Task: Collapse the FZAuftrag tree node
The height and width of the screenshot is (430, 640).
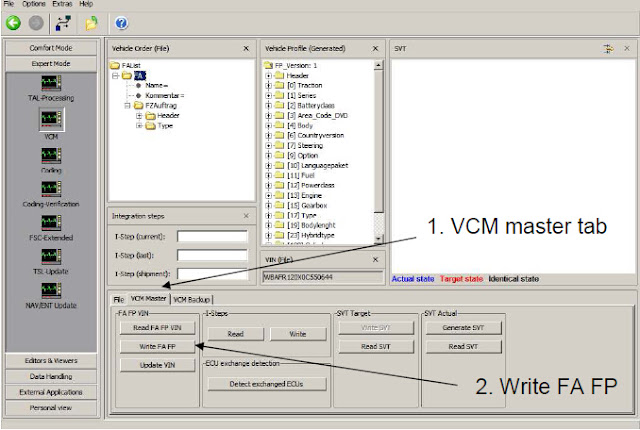Action: click(x=127, y=105)
